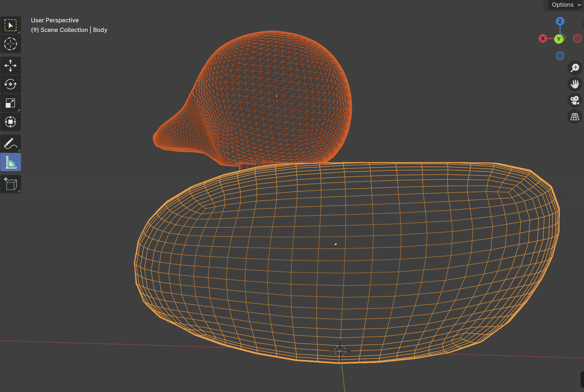Select the Annotate pencil tool
This screenshot has height=392, width=584.
click(10, 144)
